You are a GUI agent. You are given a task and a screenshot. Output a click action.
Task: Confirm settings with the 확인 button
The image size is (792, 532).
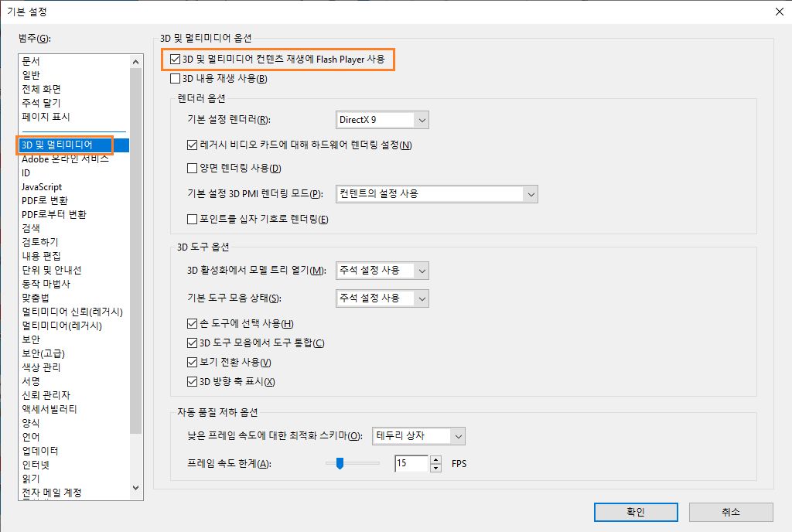click(x=635, y=512)
